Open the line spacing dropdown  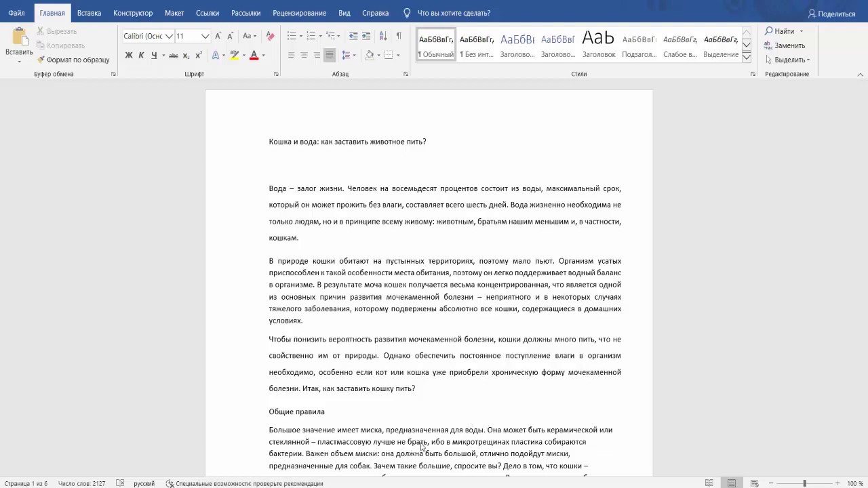coord(348,56)
